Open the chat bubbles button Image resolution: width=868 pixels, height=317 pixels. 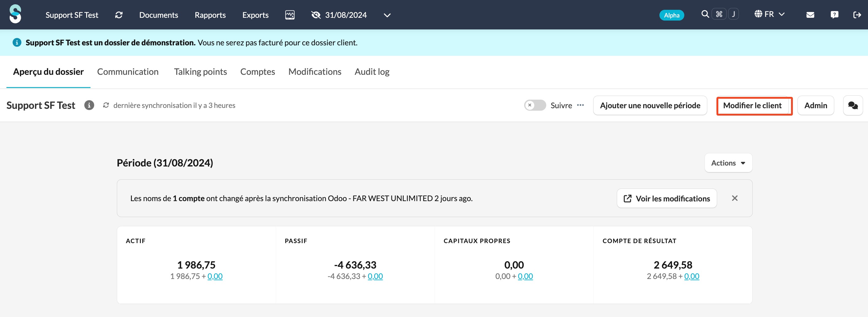click(x=853, y=105)
